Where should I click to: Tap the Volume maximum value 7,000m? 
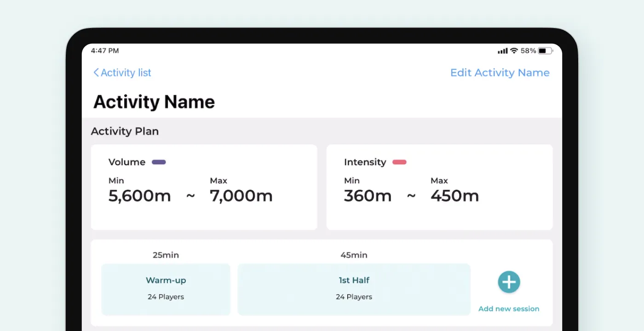tap(241, 196)
